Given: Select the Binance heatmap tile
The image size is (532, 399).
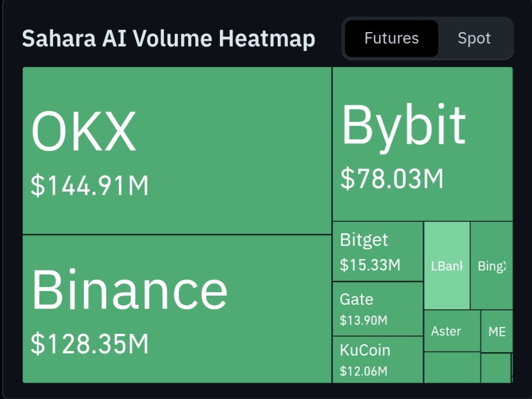Looking at the screenshot, I should [177, 309].
